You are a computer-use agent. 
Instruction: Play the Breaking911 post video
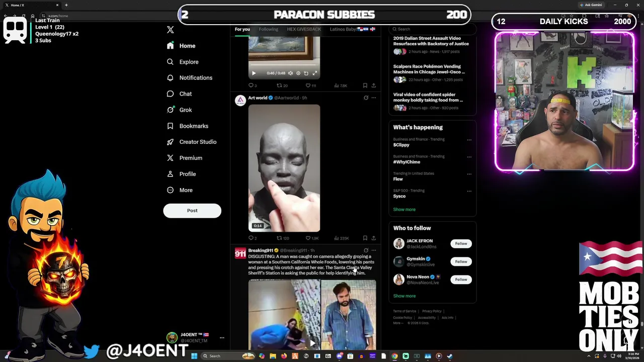pyautogui.click(x=312, y=343)
